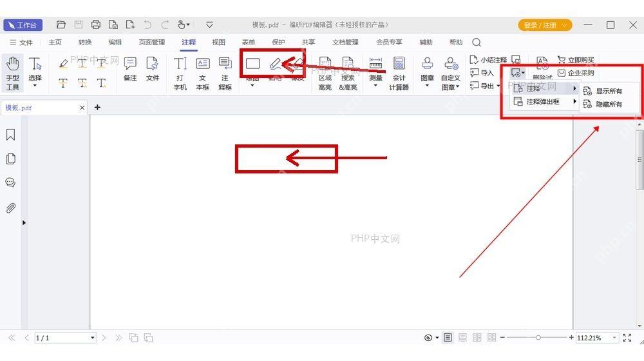Click the redo arrow icon

165,24
